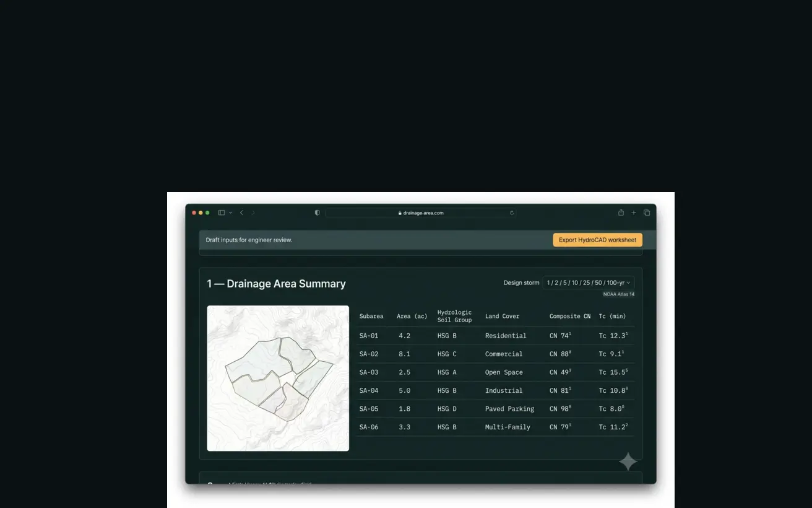The width and height of the screenshot is (812, 508).
Task: Click the HSG D soil group cell
Action: (x=447, y=409)
